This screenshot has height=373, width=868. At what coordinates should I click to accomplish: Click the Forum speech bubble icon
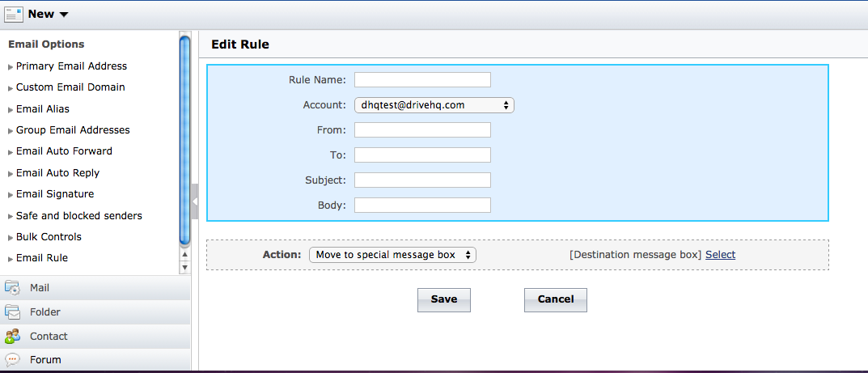[x=13, y=360]
